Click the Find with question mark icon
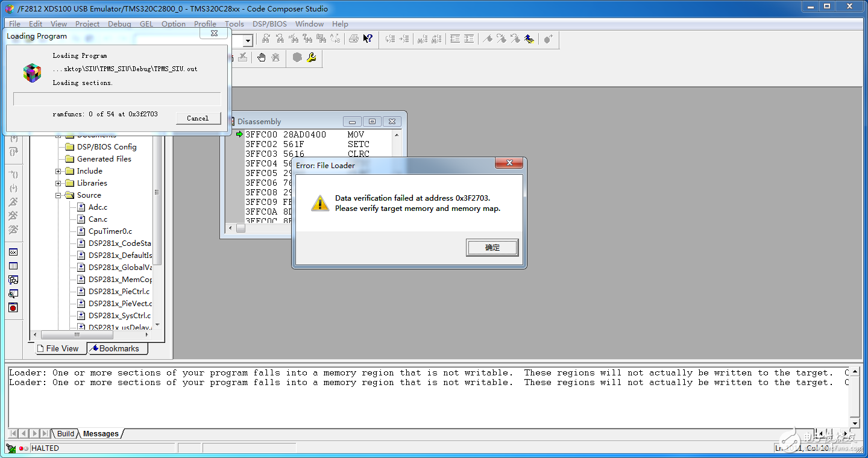This screenshot has width=868, height=458. point(307,39)
